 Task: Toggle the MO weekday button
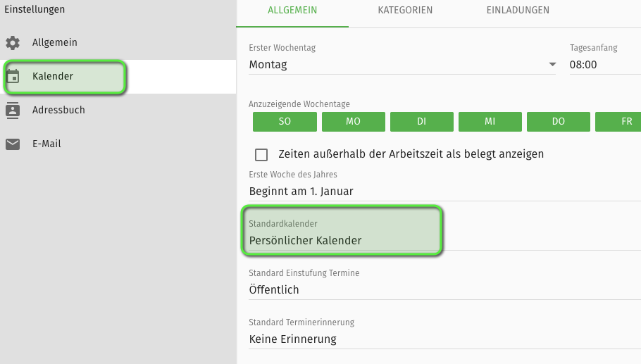pyautogui.click(x=353, y=122)
